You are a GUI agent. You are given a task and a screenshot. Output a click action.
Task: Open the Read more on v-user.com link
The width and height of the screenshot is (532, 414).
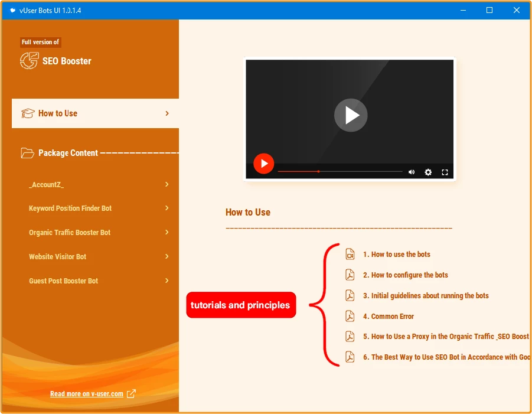click(x=87, y=394)
